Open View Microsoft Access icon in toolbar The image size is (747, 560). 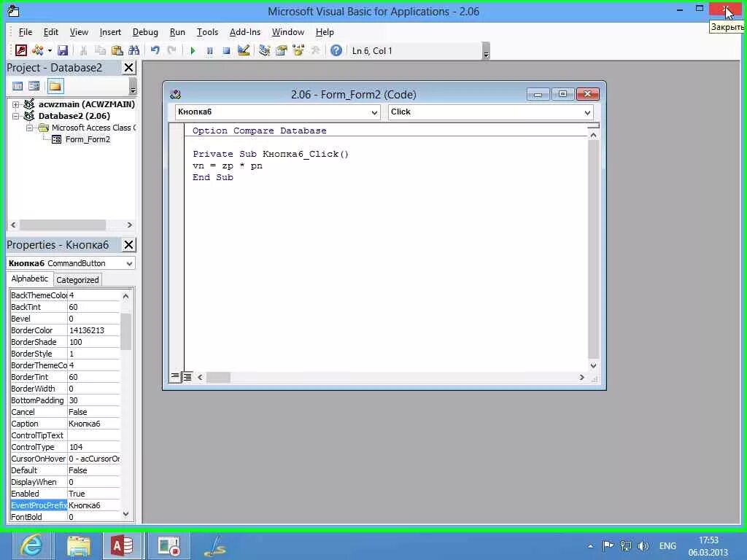click(21, 50)
